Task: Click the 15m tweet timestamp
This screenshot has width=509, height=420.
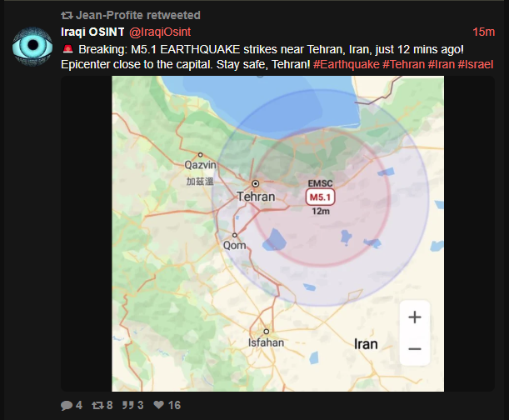Action: click(483, 32)
